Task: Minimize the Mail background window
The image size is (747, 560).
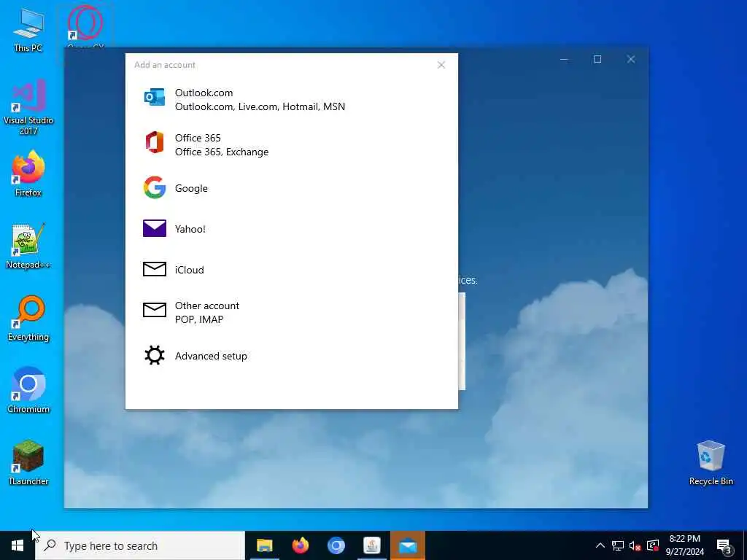Action: click(564, 59)
